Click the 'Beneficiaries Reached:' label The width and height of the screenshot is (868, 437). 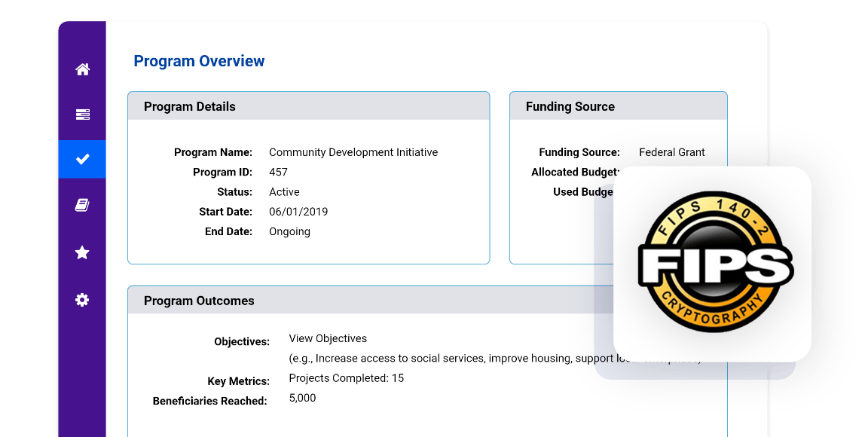coord(209,401)
